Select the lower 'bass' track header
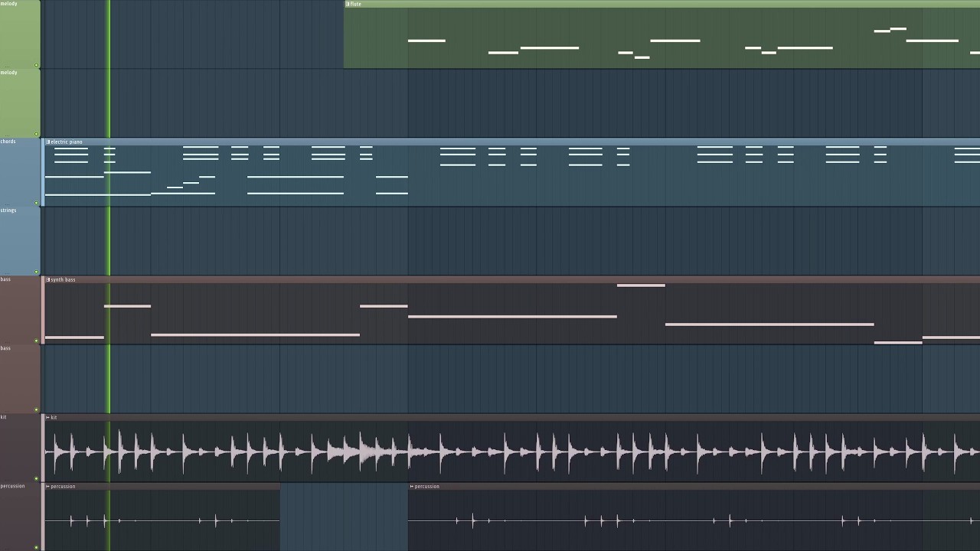Viewport: 980px width, 551px height. 20,379
